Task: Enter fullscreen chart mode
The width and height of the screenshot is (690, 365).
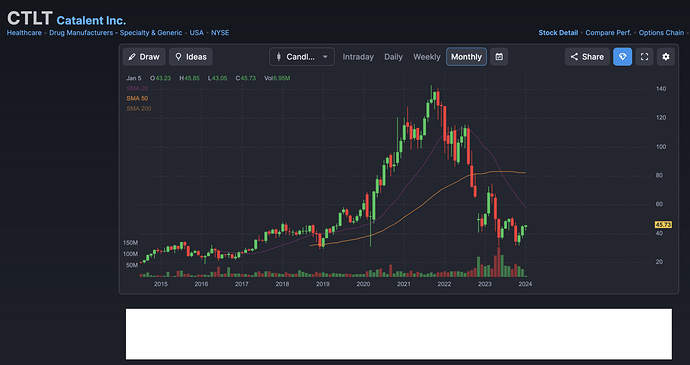Action: (x=644, y=57)
